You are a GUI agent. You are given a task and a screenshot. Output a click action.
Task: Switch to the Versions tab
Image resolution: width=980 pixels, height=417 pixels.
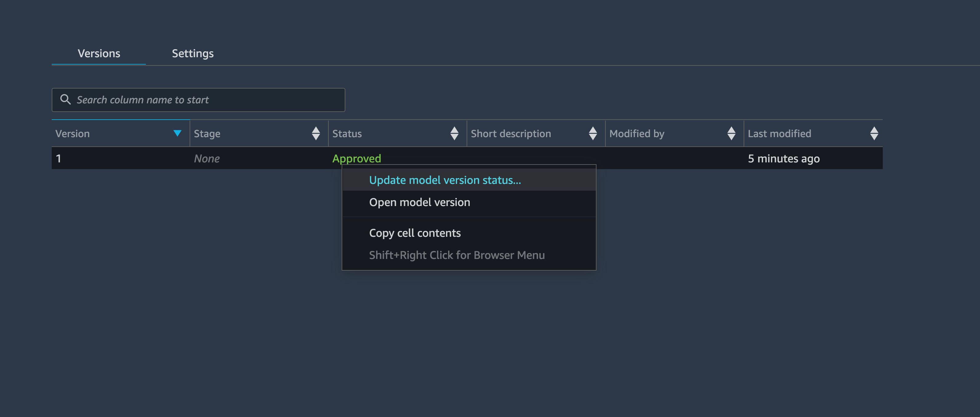[98, 54]
